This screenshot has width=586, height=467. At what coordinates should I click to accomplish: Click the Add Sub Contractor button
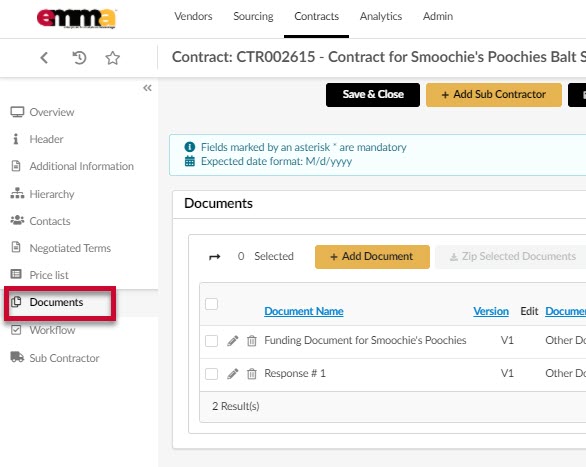(x=494, y=95)
